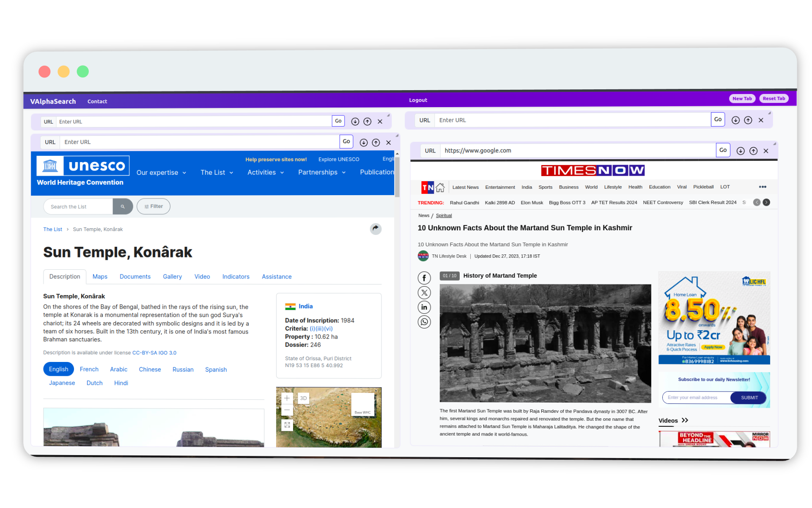Viewport: 812px width, 508px height.
Task: Click the CC-BY-SA IGO 3.0 license link
Action: [155, 352]
